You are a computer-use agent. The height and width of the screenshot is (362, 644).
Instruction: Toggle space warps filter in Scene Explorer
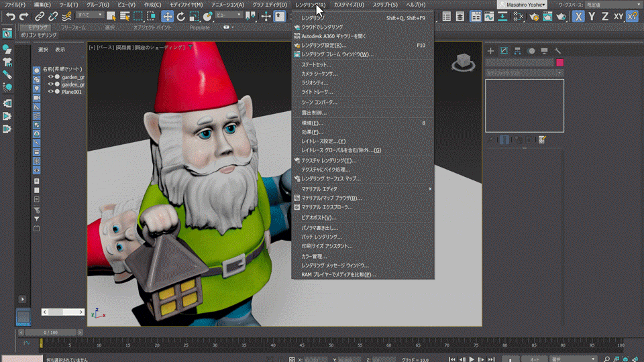[36, 116]
